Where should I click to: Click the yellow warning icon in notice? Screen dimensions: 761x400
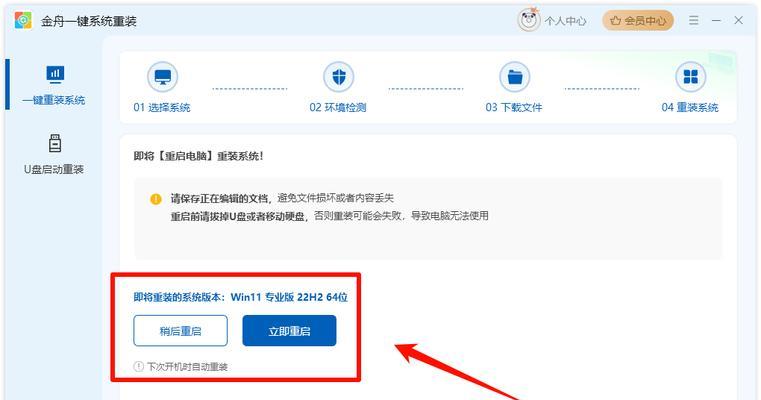tap(155, 199)
